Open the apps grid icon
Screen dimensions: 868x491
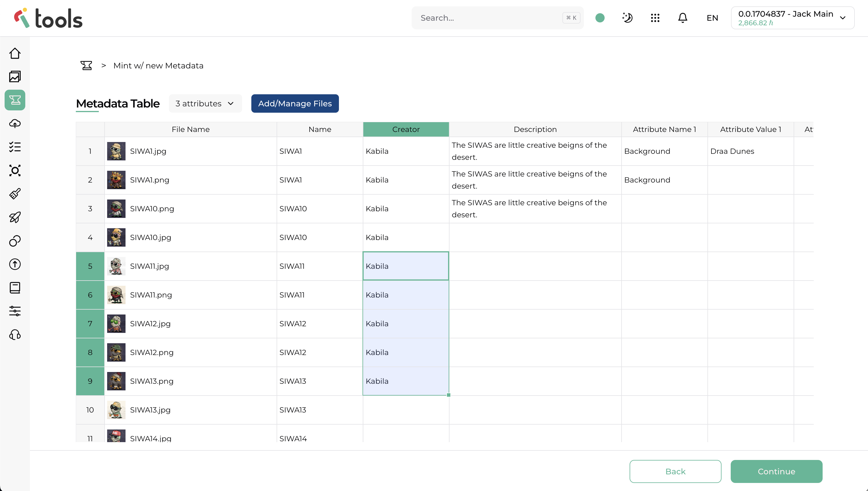tap(655, 18)
